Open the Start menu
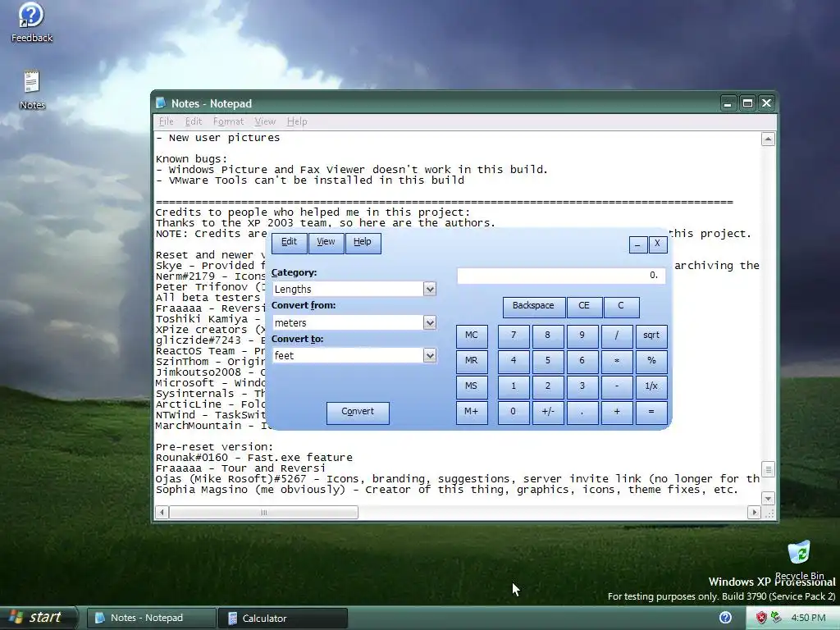 pyautogui.click(x=38, y=618)
